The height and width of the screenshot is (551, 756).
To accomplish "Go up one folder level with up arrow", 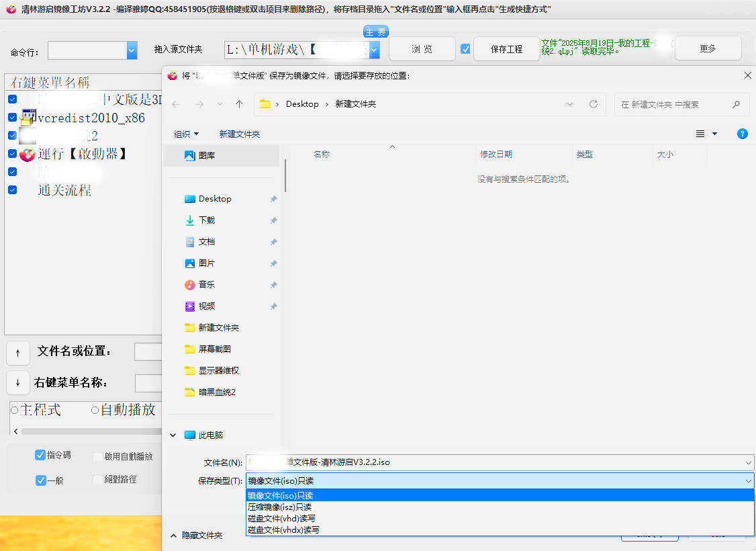I will pyautogui.click(x=239, y=104).
